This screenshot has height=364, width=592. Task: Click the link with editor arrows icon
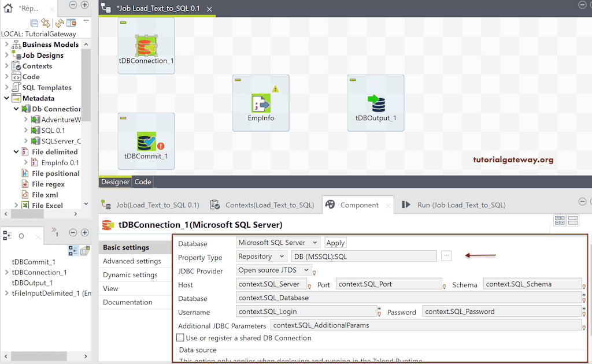point(46,23)
